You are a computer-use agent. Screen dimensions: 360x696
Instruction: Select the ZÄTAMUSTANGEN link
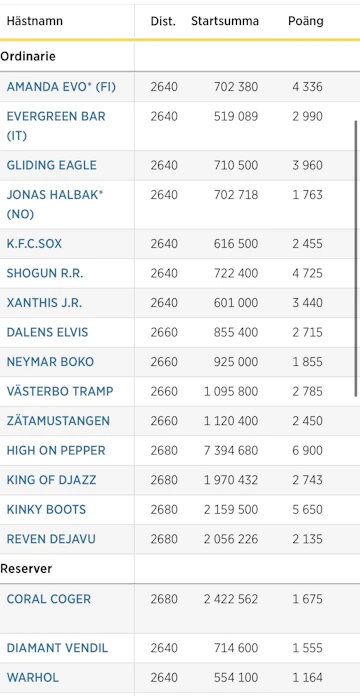click(x=58, y=421)
